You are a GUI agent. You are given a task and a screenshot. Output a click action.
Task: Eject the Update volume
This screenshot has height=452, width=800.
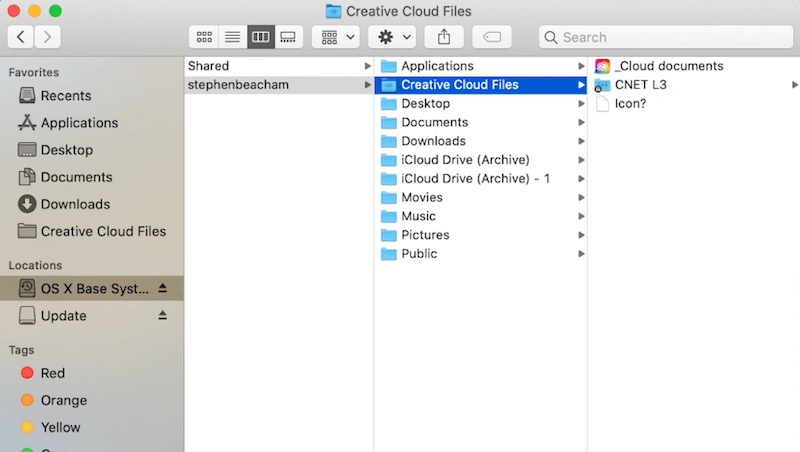click(163, 315)
